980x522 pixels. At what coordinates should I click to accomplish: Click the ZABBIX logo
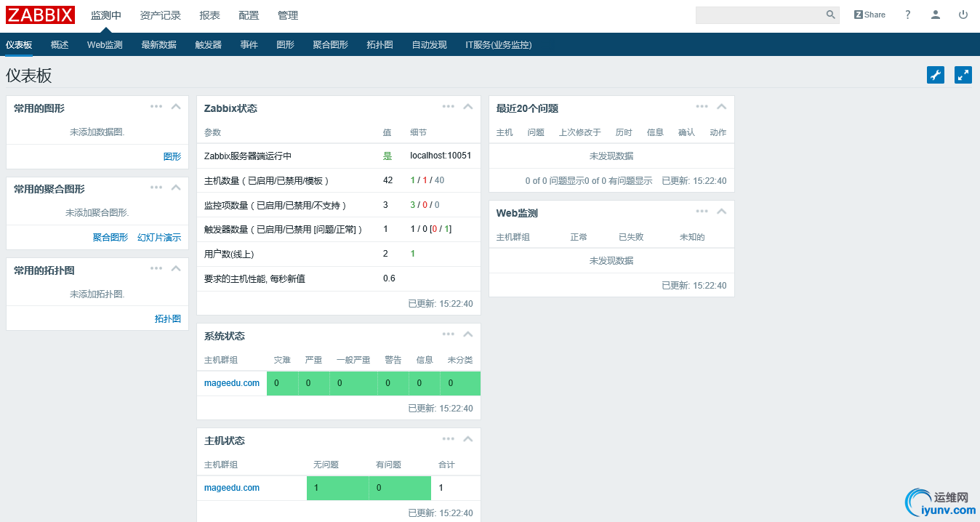tap(41, 15)
